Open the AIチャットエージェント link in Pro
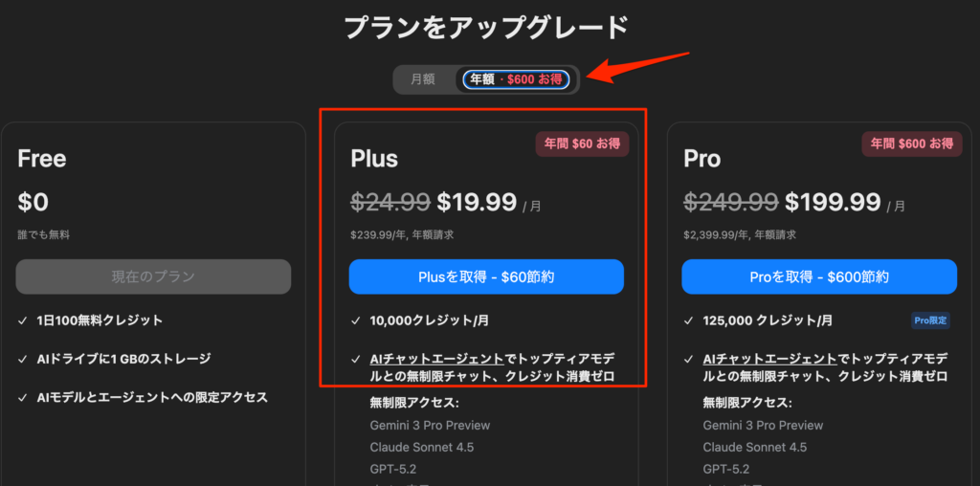This screenshot has width=980, height=486. coord(769,359)
